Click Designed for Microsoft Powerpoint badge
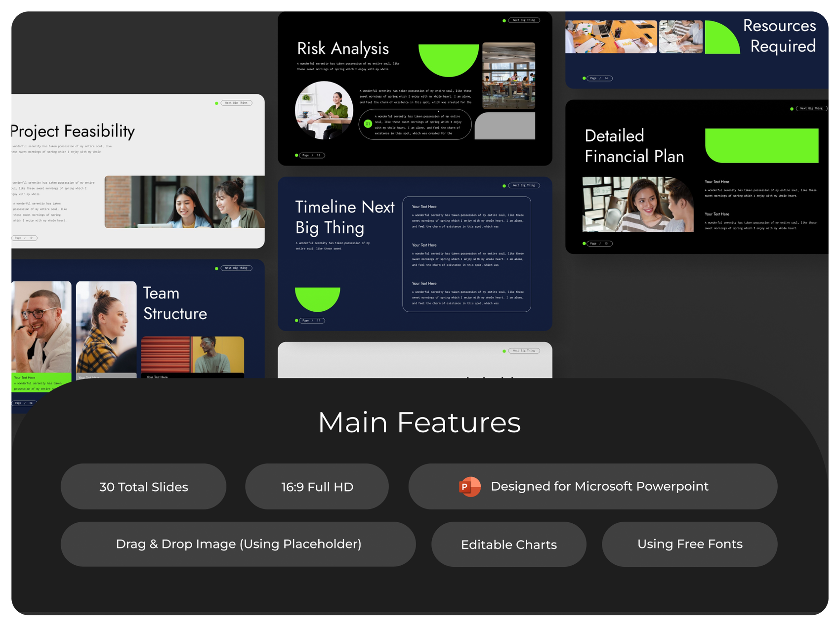The height and width of the screenshot is (630, 840). (592, 487)
